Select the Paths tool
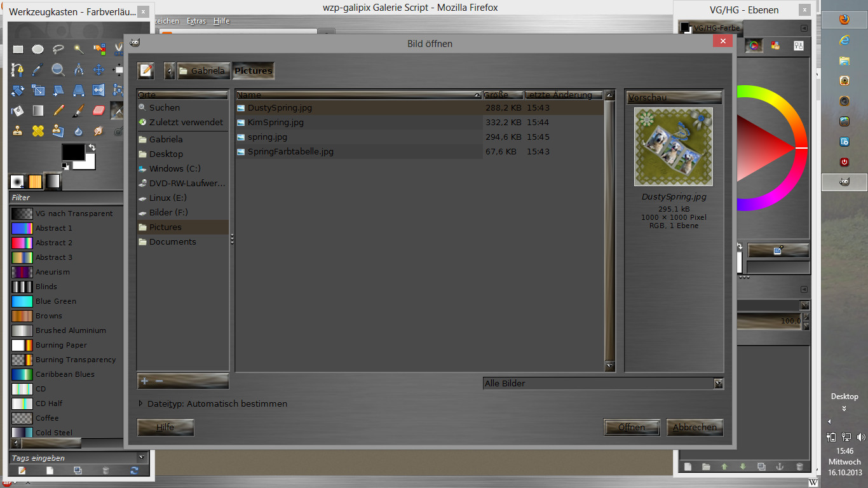The width and height of the screenshot is (868, 488). pos(18,69)
